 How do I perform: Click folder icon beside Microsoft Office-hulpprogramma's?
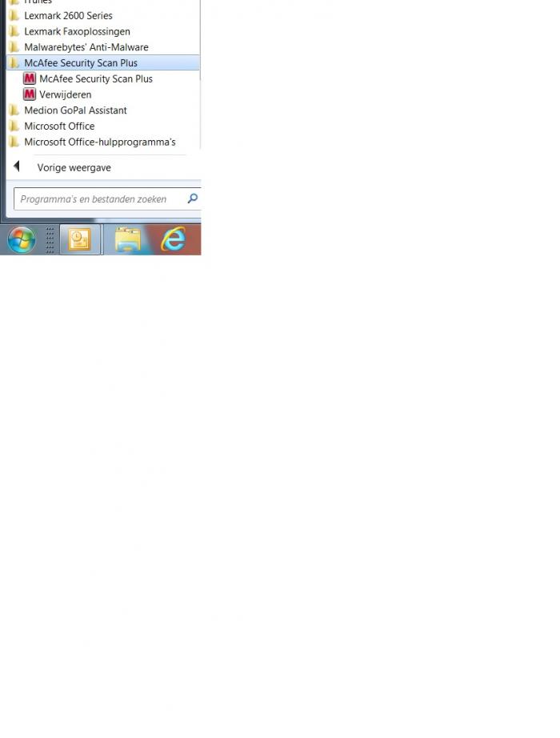pyautogui.click(x=14, y=142)
